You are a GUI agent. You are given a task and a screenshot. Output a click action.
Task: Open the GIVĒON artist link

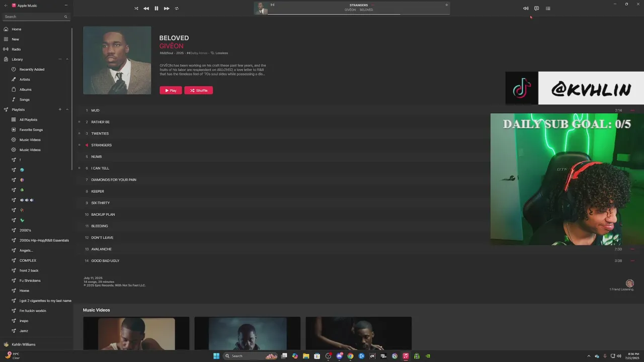tap(172, 46)
